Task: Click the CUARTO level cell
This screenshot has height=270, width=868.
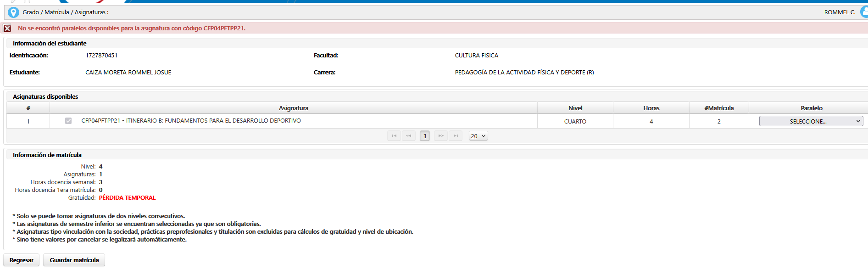Action: [x=575, y=122]
